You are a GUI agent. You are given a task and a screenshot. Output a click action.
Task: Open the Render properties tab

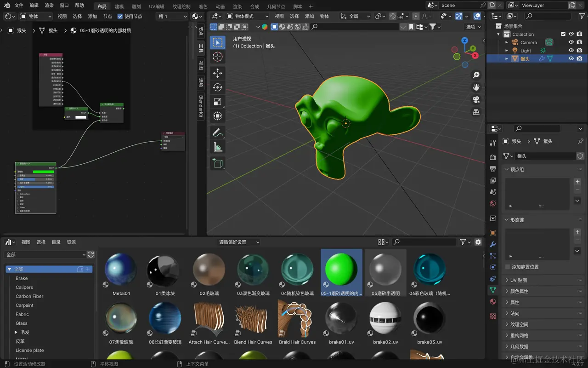493,157
